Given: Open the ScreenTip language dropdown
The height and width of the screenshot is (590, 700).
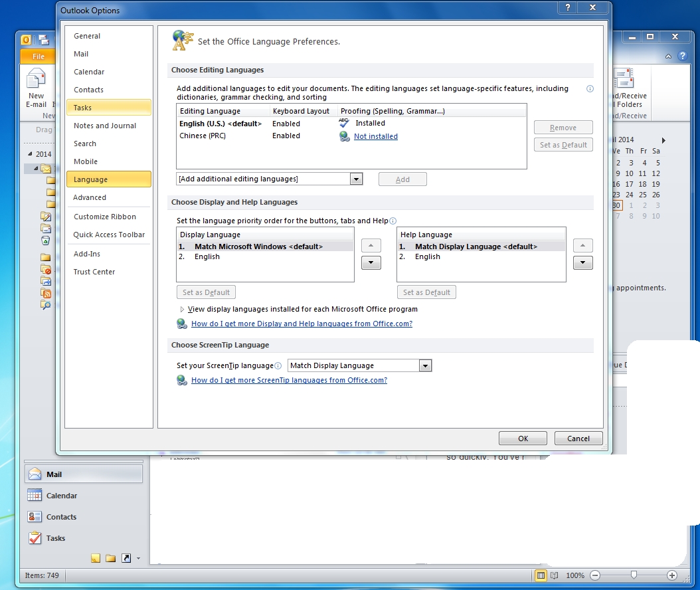Looking at the screenshot, I should [x=426, y=366].
